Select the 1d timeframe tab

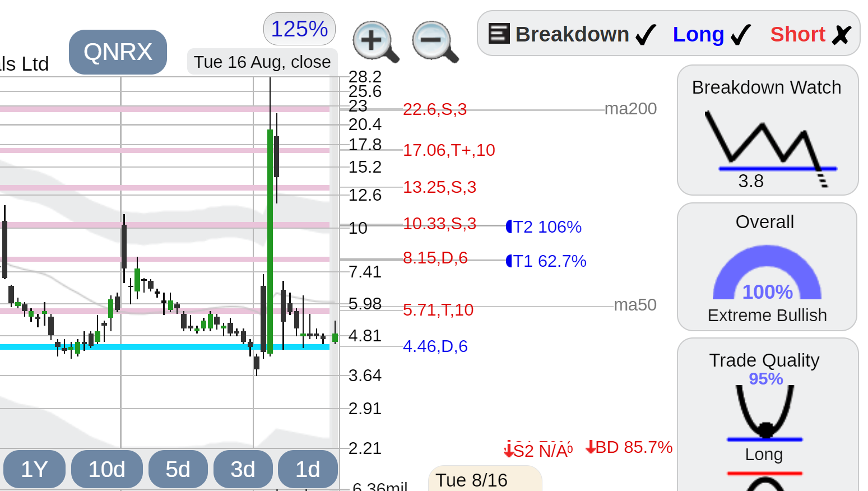point(308,469)
